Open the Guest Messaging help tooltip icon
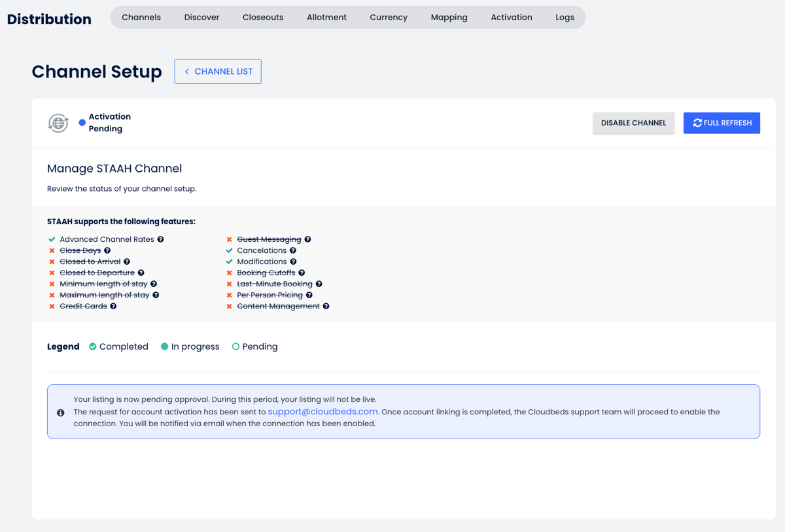 307,240
